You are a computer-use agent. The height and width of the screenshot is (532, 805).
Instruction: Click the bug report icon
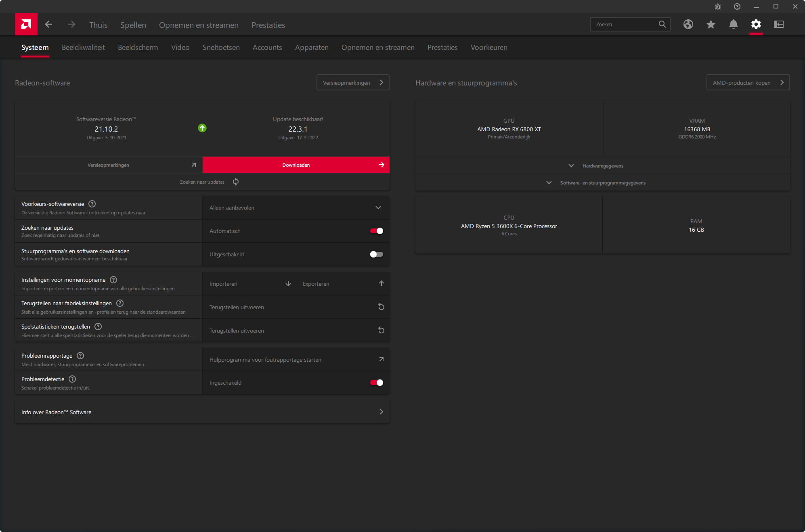point(718,6)
